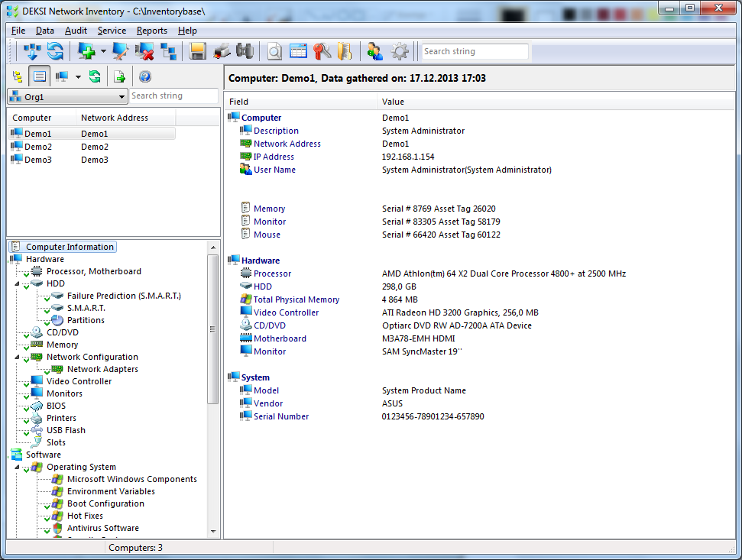Click the audit network download arrows icon
742x560 pixels.
pyautogui.click(x=31, y=51)
